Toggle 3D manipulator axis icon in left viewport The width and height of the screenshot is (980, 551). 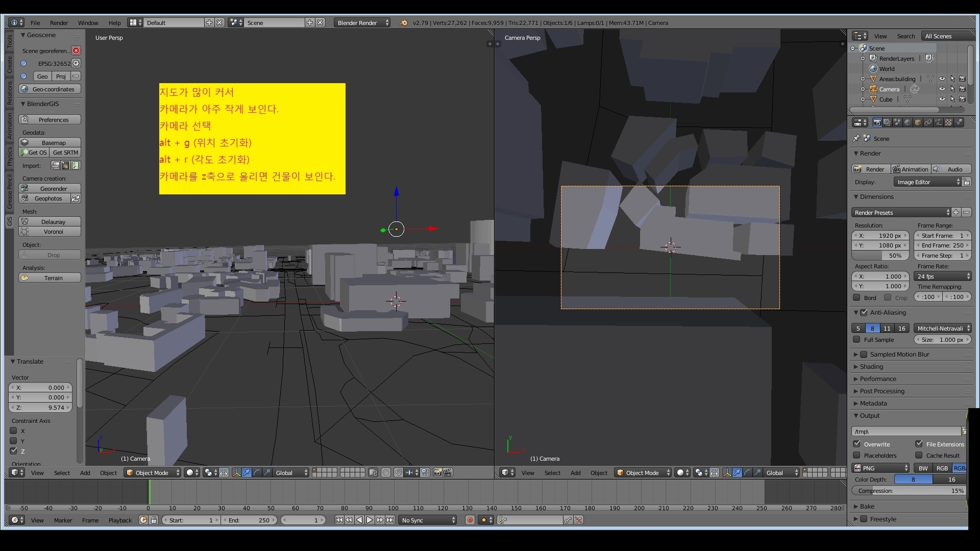pos(236,472)
